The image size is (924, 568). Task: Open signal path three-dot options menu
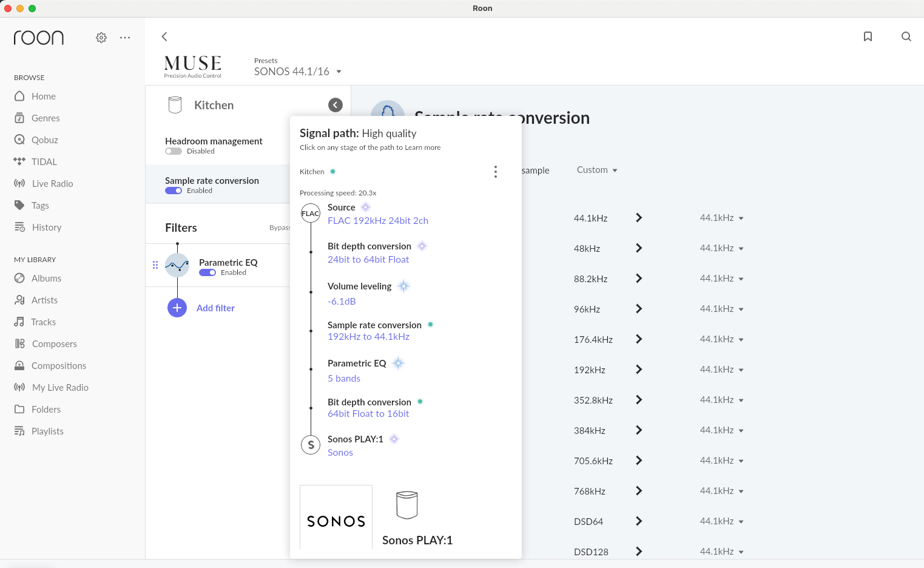pos(496,172)
